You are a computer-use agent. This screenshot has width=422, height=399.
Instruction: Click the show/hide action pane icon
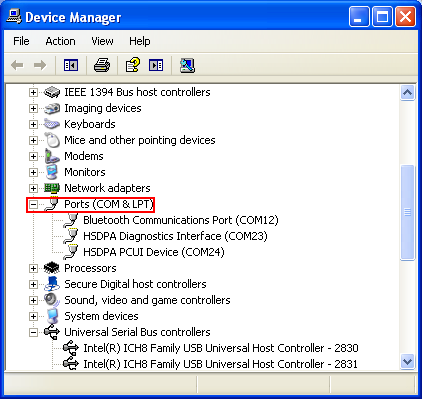(x=156, y=65)
